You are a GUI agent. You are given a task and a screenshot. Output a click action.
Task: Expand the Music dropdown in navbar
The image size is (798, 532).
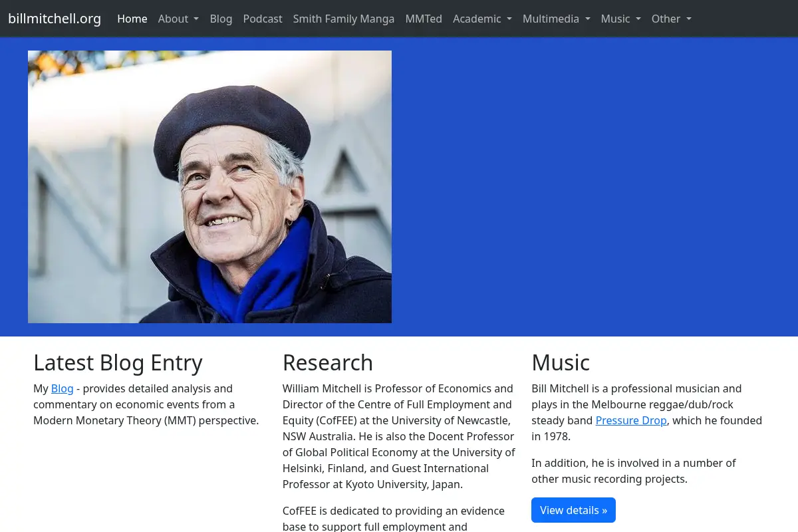click(620, 19)
